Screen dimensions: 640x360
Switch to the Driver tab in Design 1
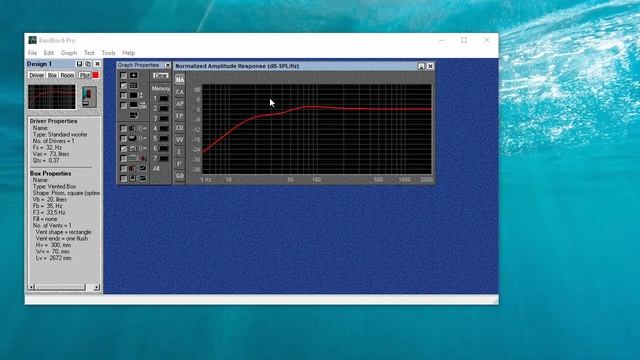coord(36,76)
